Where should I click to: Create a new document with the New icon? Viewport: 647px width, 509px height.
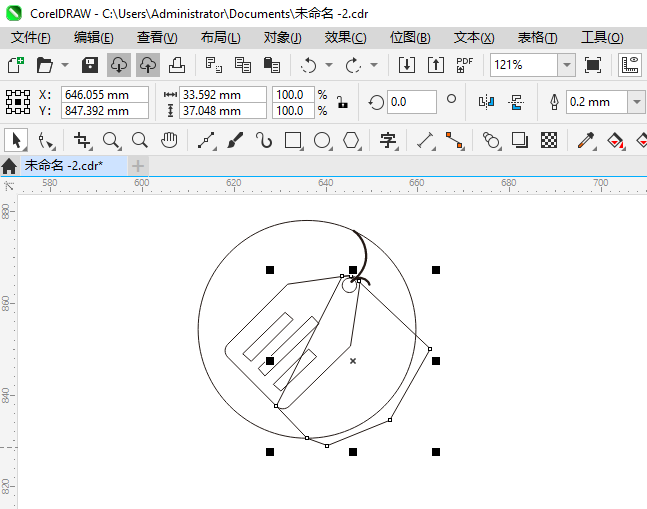16,65
